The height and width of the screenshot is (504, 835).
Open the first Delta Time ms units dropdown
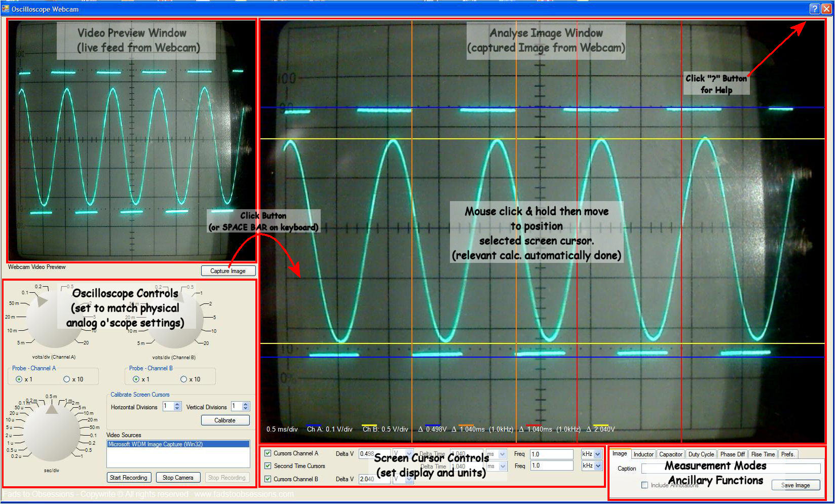[503, 454]
